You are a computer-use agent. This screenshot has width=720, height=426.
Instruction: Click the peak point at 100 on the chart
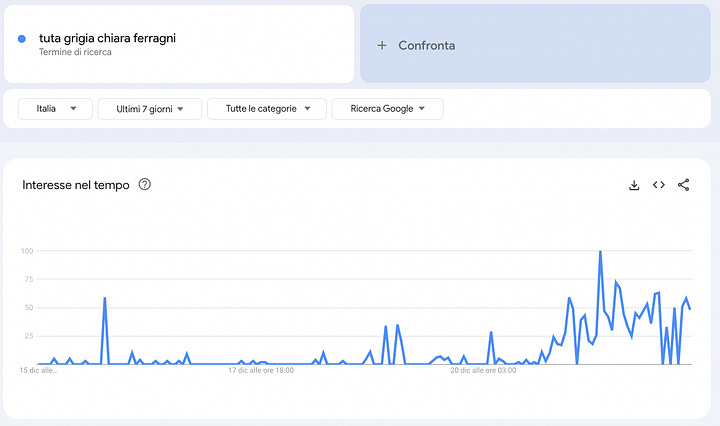(600, 252)
